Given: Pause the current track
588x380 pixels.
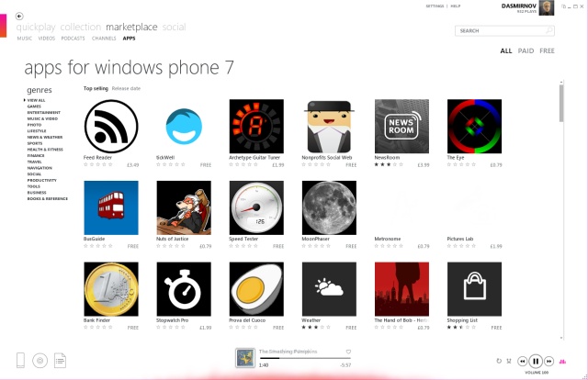Looking at the screenshot, I should click(536, 362).
